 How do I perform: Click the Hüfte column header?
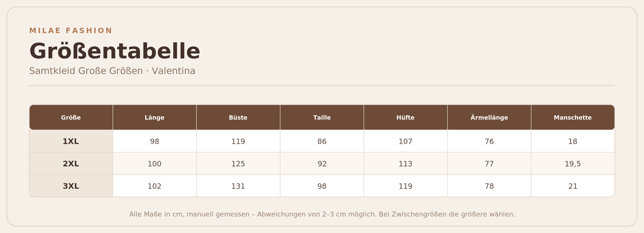tap(405, 117)
